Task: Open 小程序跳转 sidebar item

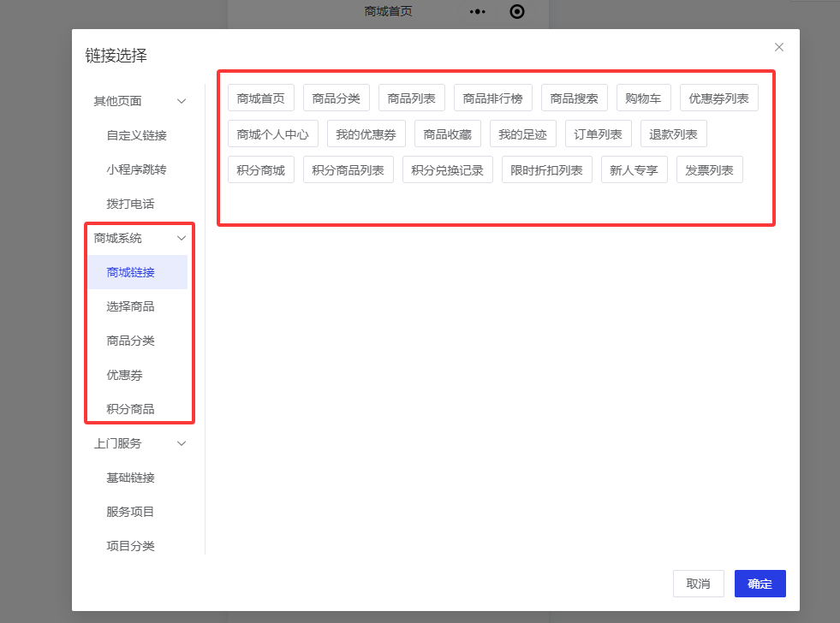Action: point(136,169)
